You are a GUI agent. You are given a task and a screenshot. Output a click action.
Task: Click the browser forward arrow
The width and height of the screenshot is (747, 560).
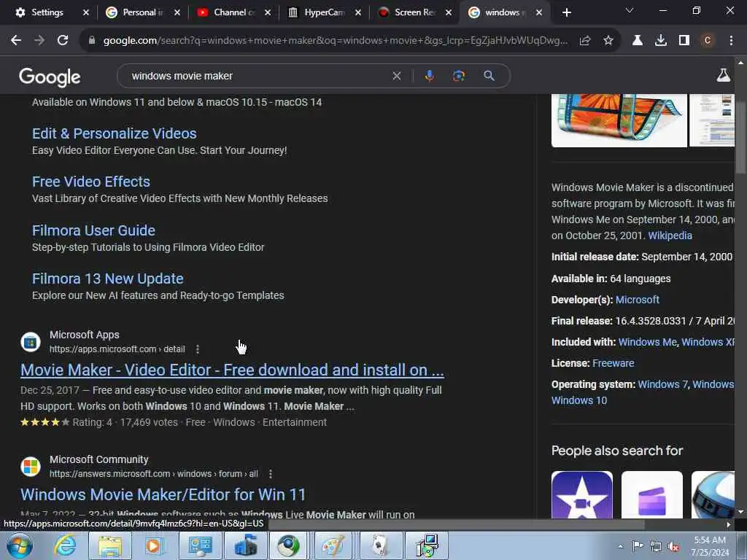[x=39, y=41]
